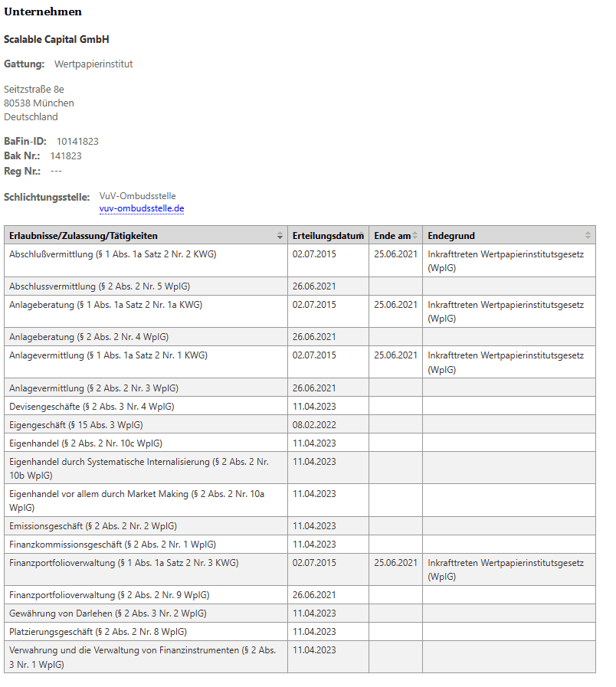Click the Erteilungsdatum column header label
Image resolution: width=616 pixels, height=687 pixels.
coord(326,236)
